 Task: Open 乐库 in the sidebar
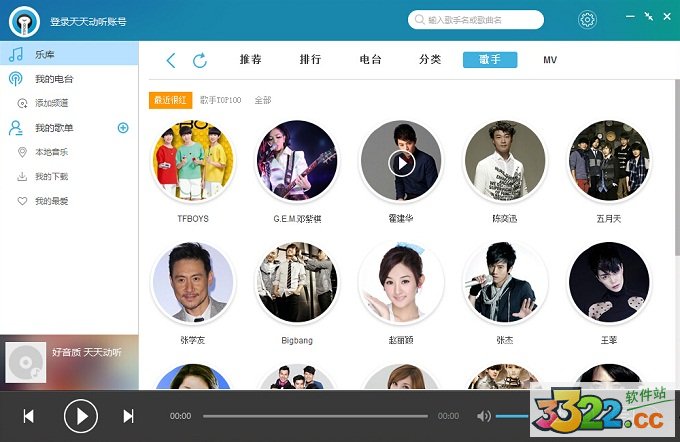click(69, 54)
